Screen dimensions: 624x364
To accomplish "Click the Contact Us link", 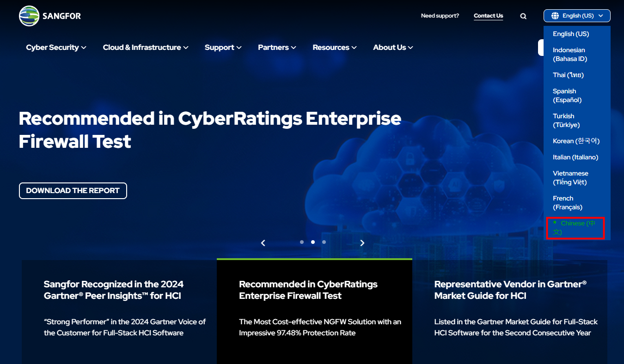I will click(488, 16).
